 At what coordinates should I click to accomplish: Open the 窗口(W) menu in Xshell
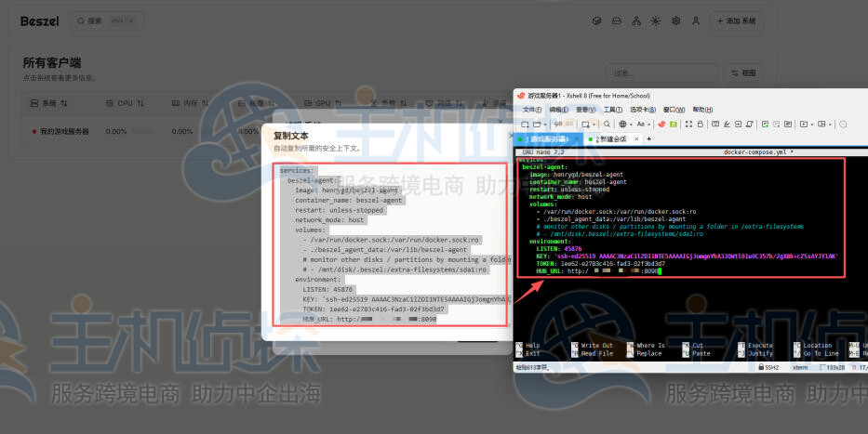[674, 110]
